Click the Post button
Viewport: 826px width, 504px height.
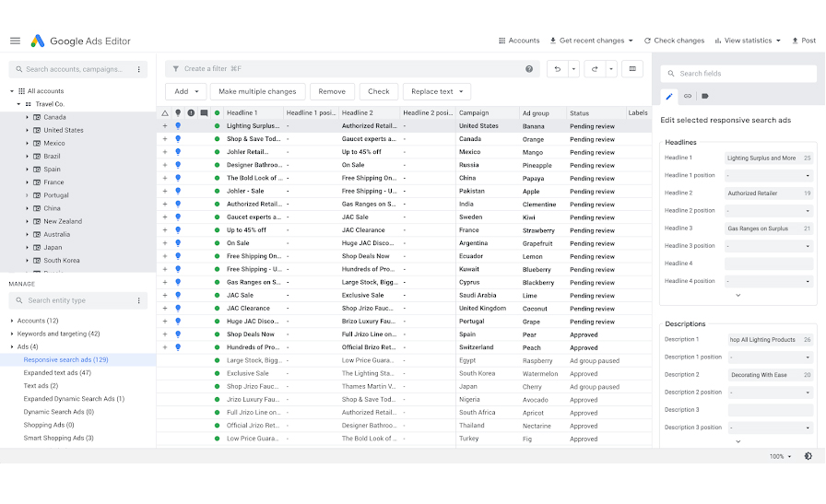click(804, 41)
